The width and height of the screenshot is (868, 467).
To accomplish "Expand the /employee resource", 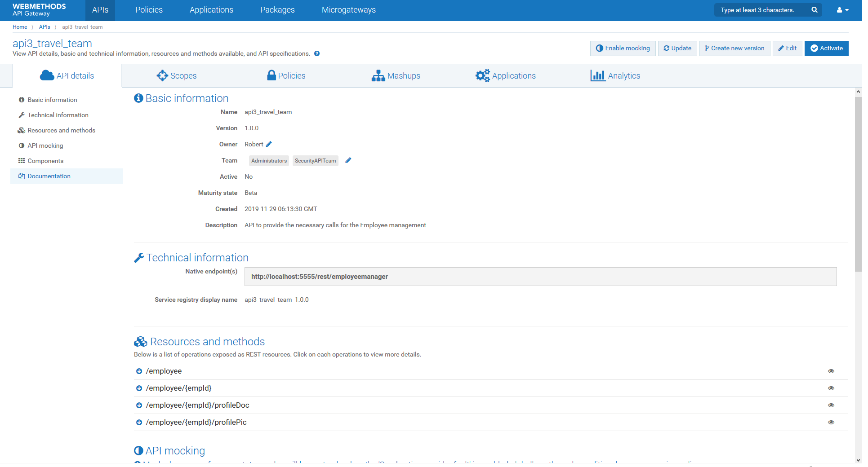I will [139, 371].
